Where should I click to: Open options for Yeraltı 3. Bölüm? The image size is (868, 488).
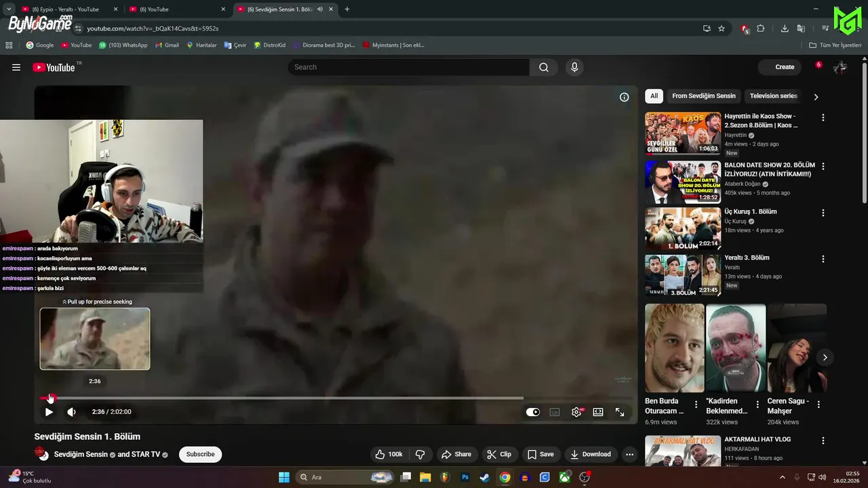(823, 259)
